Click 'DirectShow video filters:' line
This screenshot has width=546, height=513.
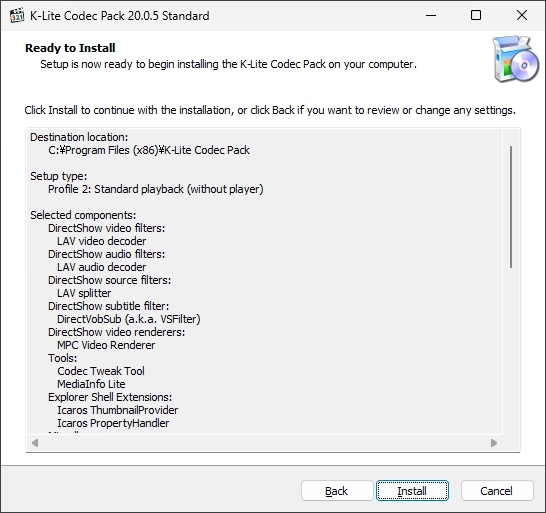click(107, 228)
